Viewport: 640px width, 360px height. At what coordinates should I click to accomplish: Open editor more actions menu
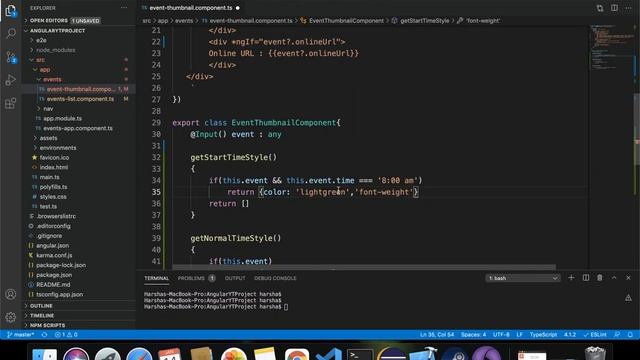pos(628,8)
